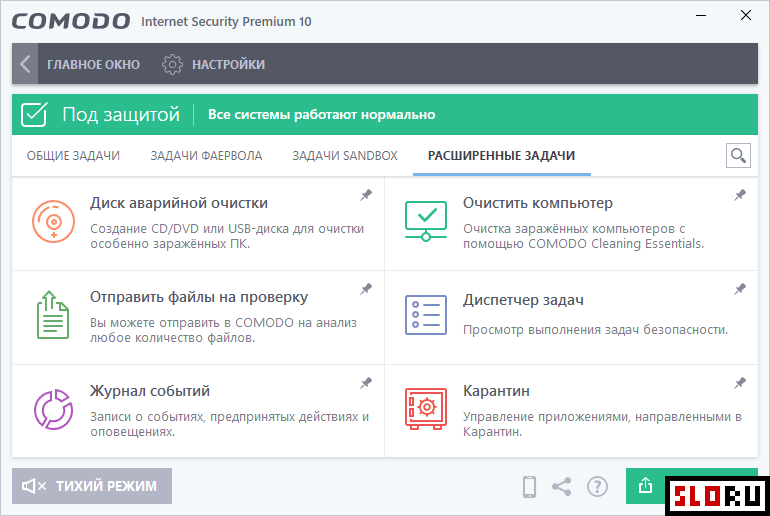Image resolution: width=770 pixels, height=516 pixels.
Task: Select the 'РАСШИРЕННЫЕ ЗАДАЧИ' tab
Action: [501, 156]
